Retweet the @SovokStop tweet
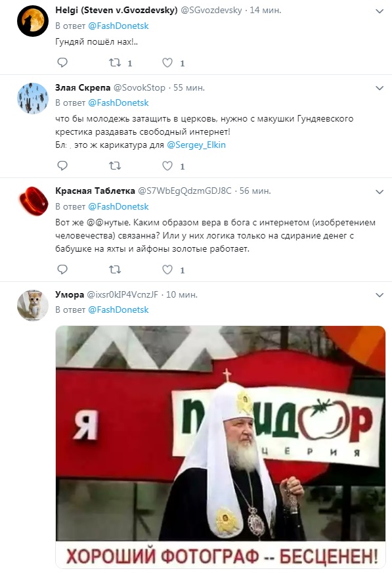Image resolution: width=392 pixels, height=573 pixels. 115,166
